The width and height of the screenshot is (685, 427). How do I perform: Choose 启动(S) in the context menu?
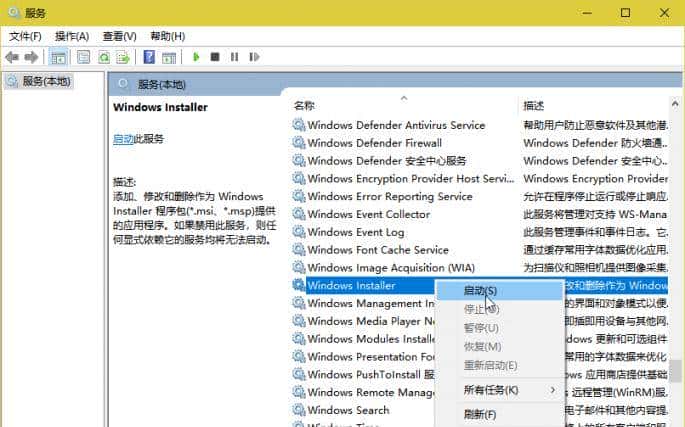pyautogui.click(x=499, y=291)
